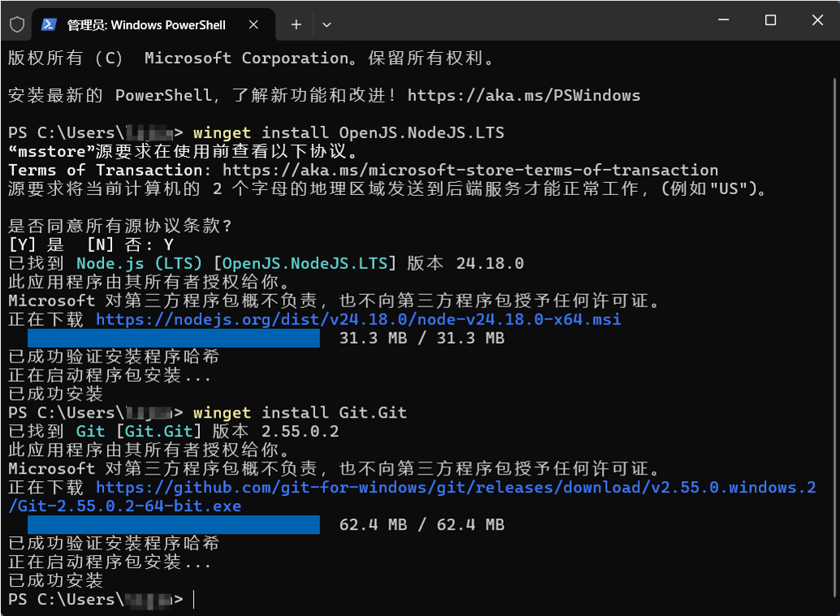Click the text 'winget install OpenJS.NodeJS.LTS'

tap(349, 133)
